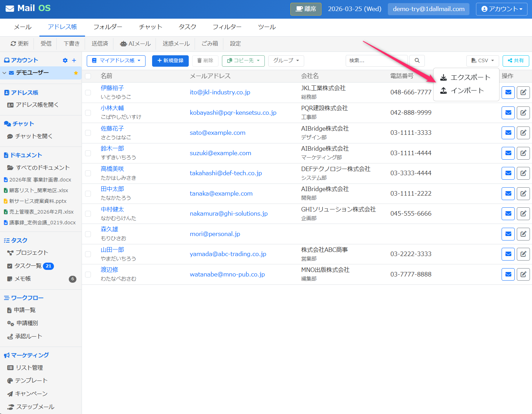Edit the 小林大輔 contact entry
Image resolution: width=532 pixels, height=414 pixels.
click(x=523, y=113)
